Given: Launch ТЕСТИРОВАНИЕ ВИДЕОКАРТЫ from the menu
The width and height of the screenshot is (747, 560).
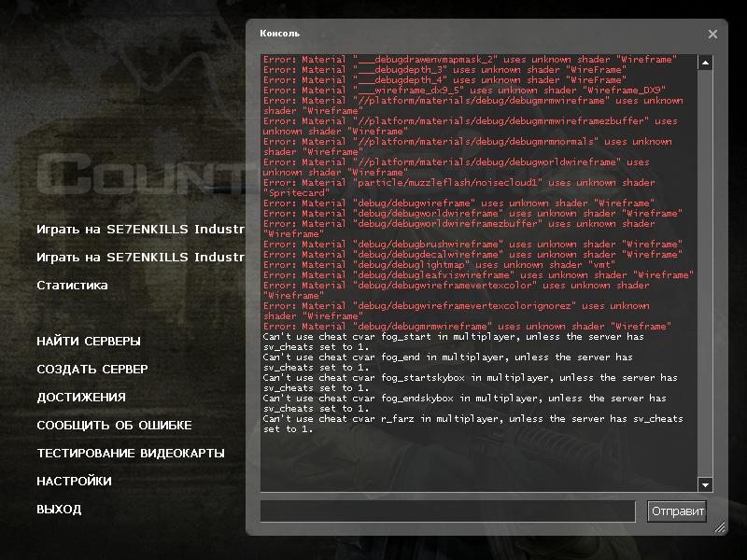Looking at the screenshot, I should tap(131, 453).
